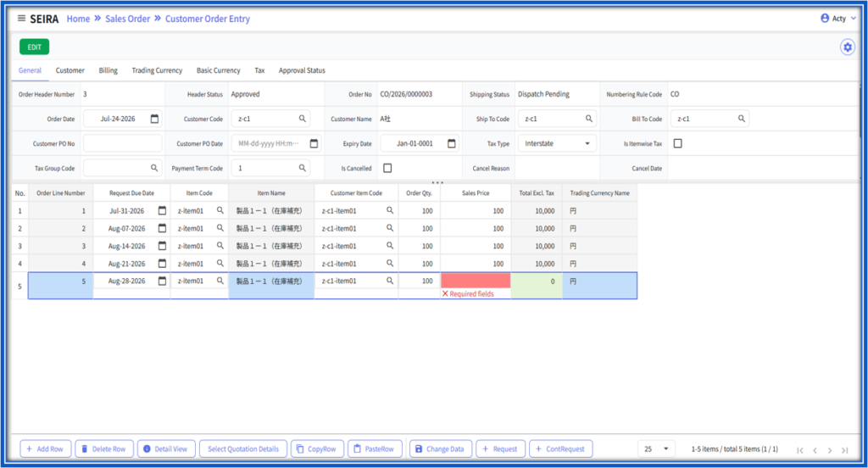The width and height of the screenshot is (868, 468).
Task: Click the Cancel Reason field
Action: coord(557,168)
